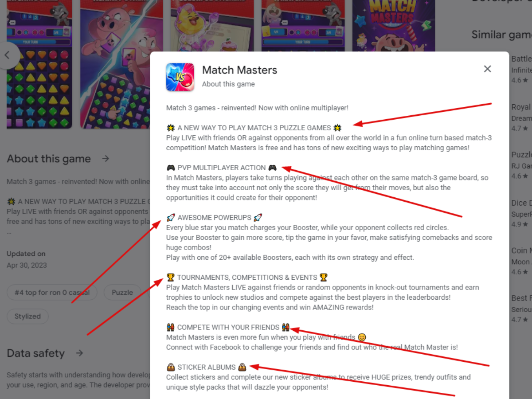Click the Similar games heading
This screenshot has height=399, width=532.
(501, 35)
